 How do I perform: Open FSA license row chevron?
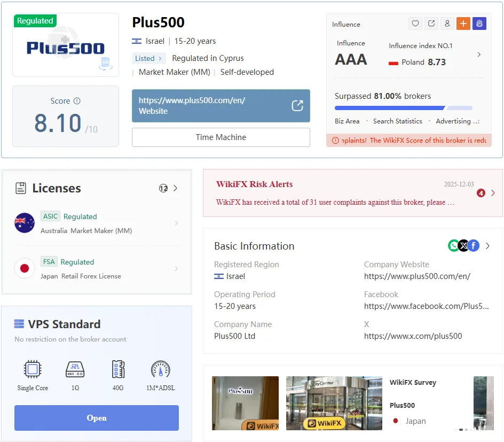[x=176, y=268]
